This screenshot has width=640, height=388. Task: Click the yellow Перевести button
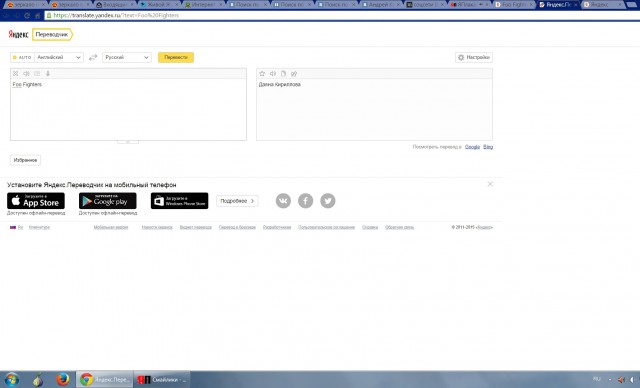click(x=176, y=57)
